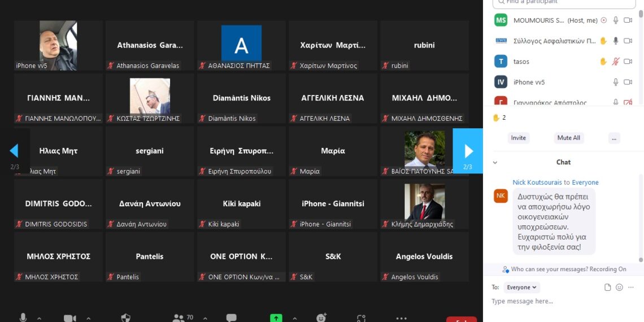The width and height of the screenshot is (644, 322).
Task: Open the three-dot More menu in toolbar
Action: 401,319
